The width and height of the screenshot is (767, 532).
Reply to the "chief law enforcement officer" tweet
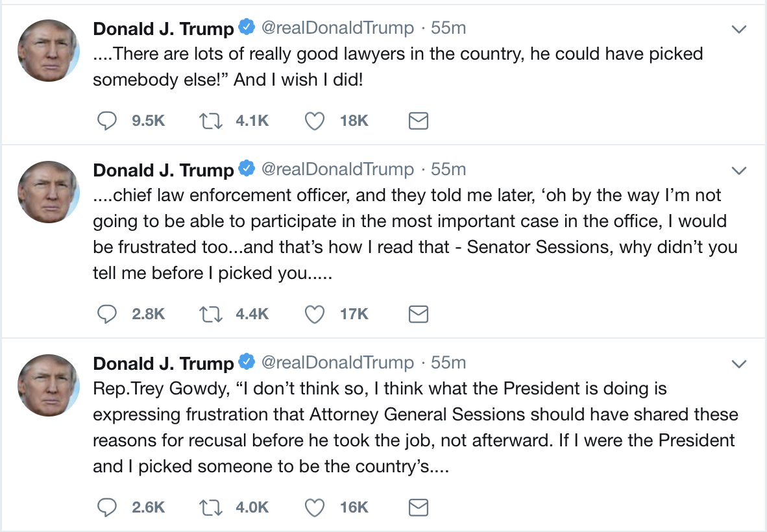point(106,314)
